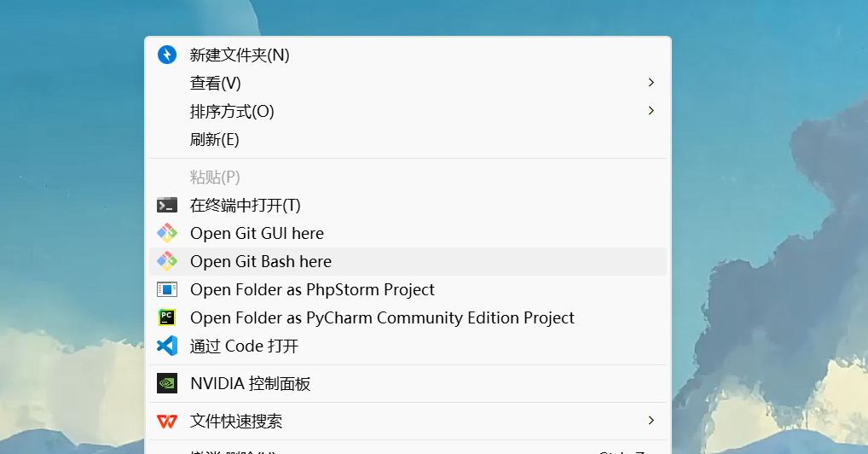Click Open Folder as PyCharm Community Edition Project
The width and height of the screenshot is (868, 454).
point(382,317)
